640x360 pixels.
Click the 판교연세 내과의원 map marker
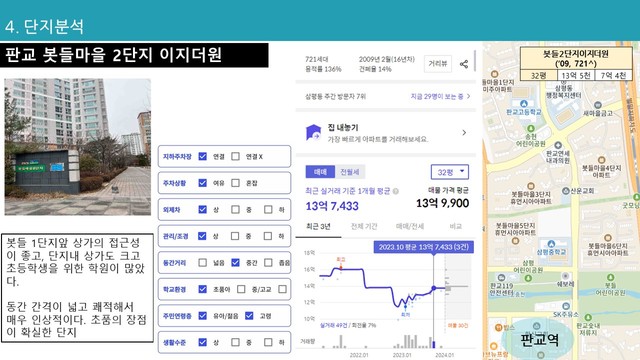pyautogui.click(x=558, y=145)
